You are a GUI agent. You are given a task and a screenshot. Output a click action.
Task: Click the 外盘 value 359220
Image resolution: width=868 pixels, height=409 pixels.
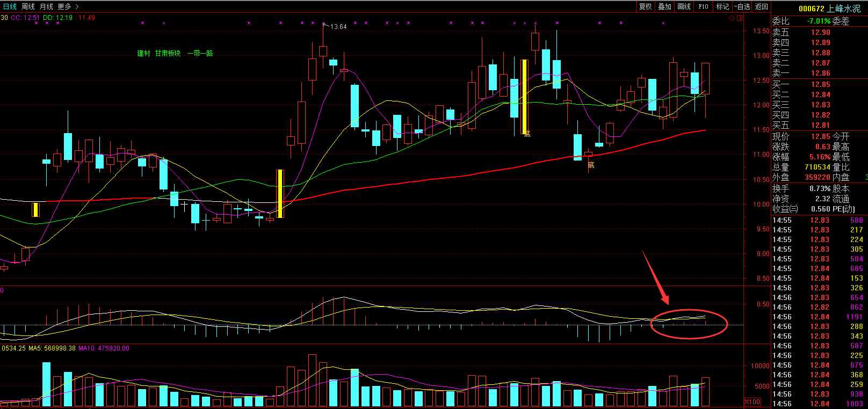pyautogui.click(x=818, y=177)
